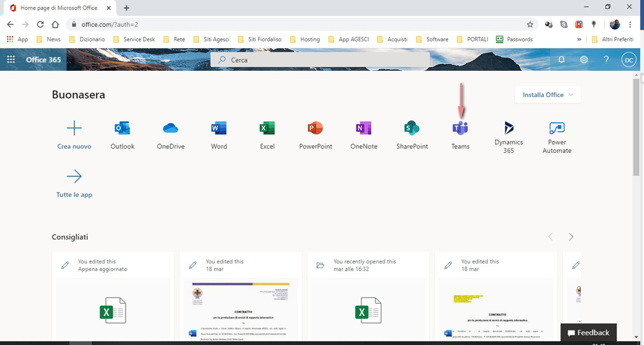
Task: Open the Passwords bookmark
Action: coord(514,40)
